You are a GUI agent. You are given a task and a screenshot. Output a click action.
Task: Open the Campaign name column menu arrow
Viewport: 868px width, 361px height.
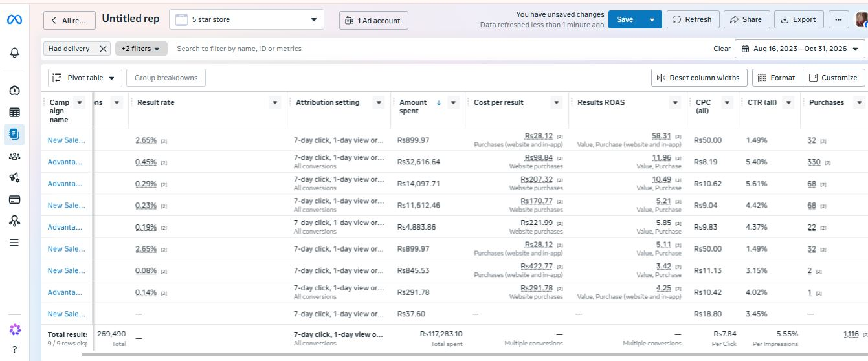click(80, 102)
